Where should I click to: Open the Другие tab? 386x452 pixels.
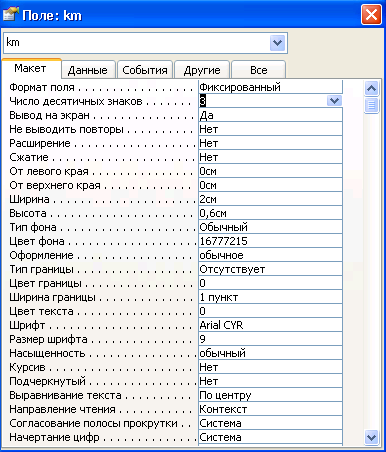(202, 70)
